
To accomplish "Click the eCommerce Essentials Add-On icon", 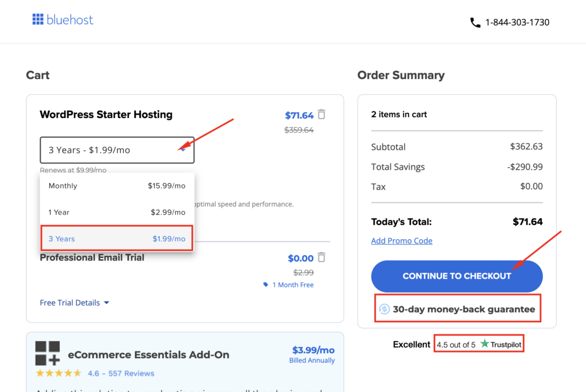I will 47,353.
